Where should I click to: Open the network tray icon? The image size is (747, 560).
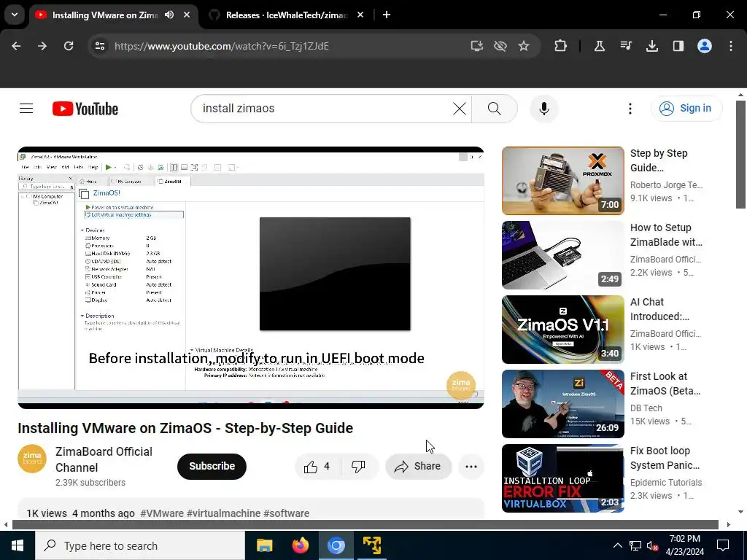click(x=635, y=545)
